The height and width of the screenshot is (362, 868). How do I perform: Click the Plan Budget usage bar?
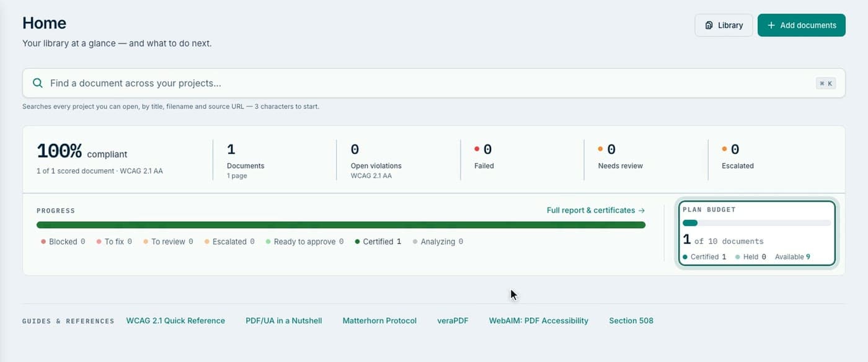756,223
